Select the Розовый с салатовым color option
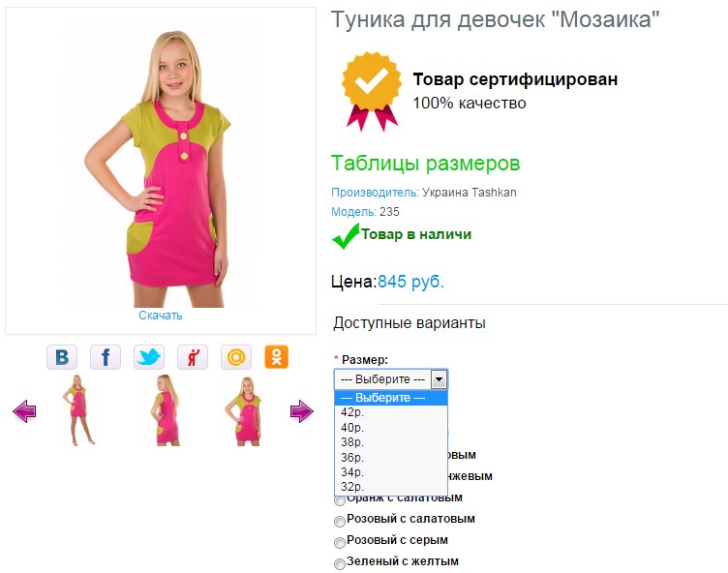Viewport: 728px width, 573px height. (x=340, y=521)
